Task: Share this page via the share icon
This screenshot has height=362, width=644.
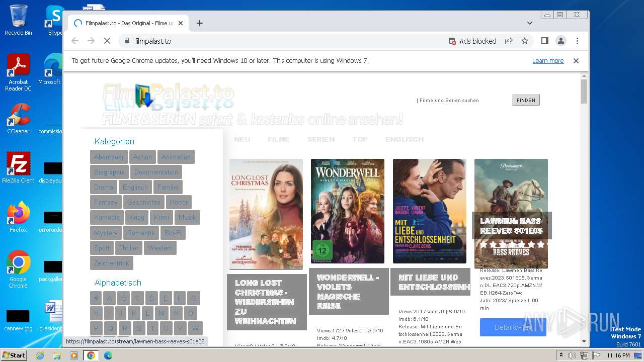Action: (x=509, y=41)
